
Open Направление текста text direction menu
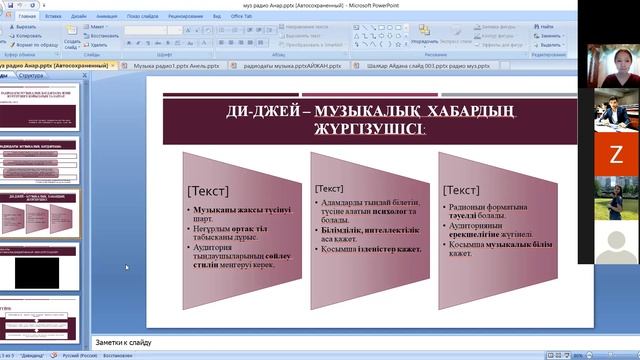coord(304,27)
